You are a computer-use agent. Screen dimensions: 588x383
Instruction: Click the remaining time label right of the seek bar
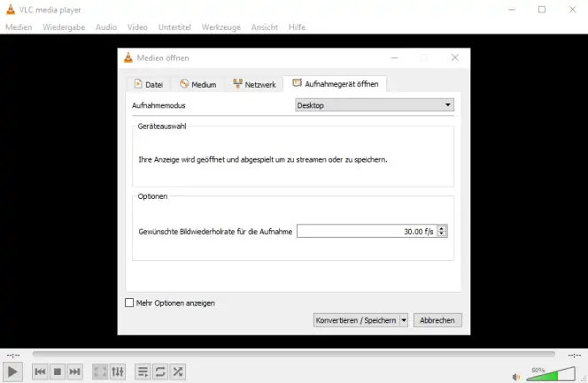(574, 355)
